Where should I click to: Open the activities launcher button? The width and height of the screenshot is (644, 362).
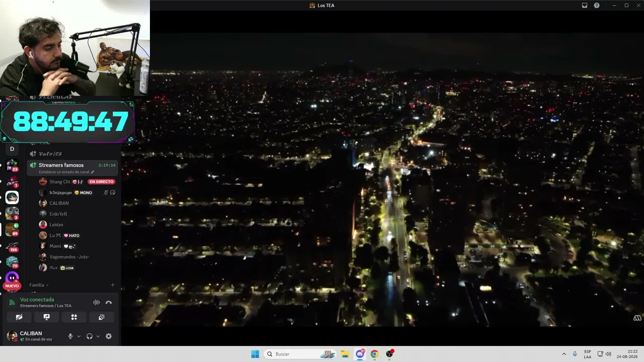click(74, 317)
